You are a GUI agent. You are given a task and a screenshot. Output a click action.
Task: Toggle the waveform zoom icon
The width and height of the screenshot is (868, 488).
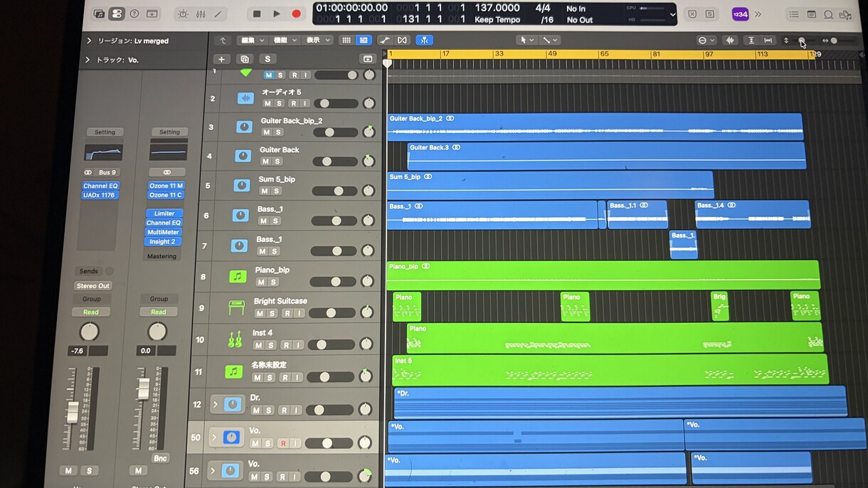[729, 41]
